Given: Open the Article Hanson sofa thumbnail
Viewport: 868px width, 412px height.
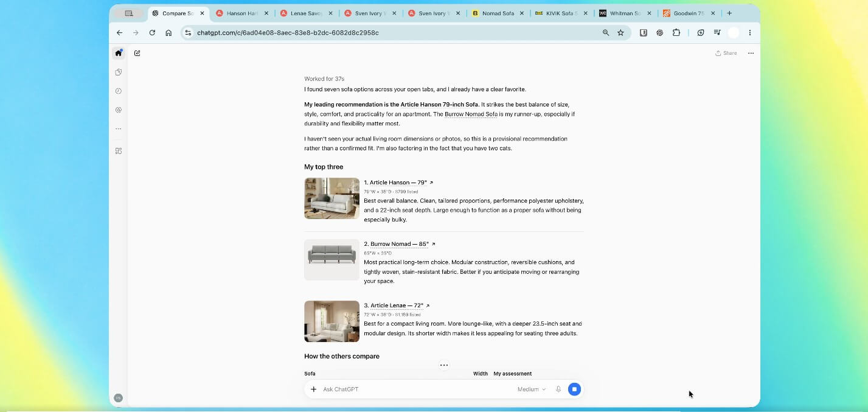Looking at the screenshot, I should 332,198.
